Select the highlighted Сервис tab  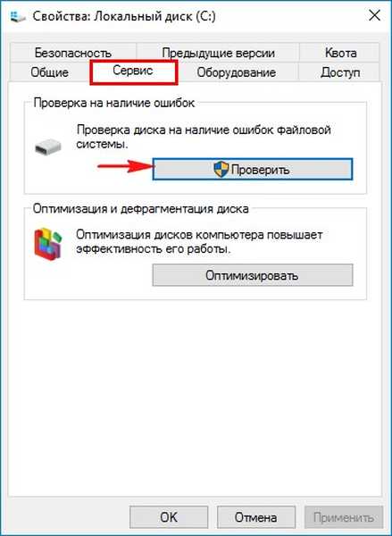pos(133,71)
